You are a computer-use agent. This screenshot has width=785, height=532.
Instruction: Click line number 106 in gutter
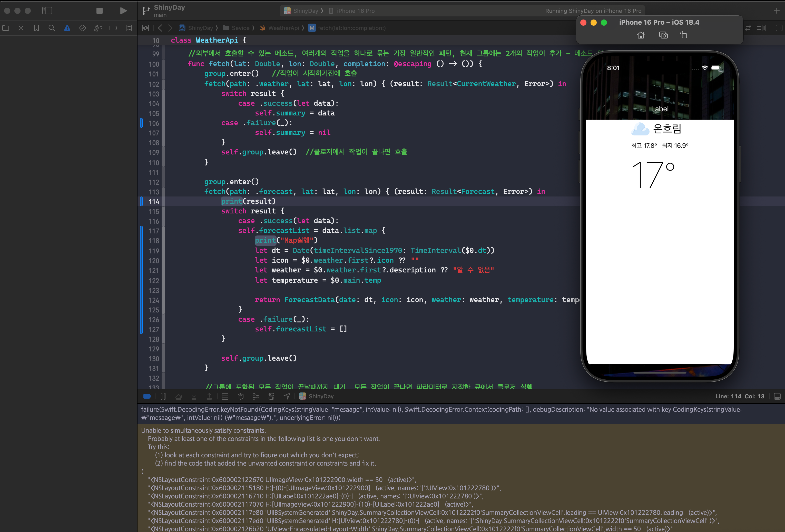[x=154, y=123]
